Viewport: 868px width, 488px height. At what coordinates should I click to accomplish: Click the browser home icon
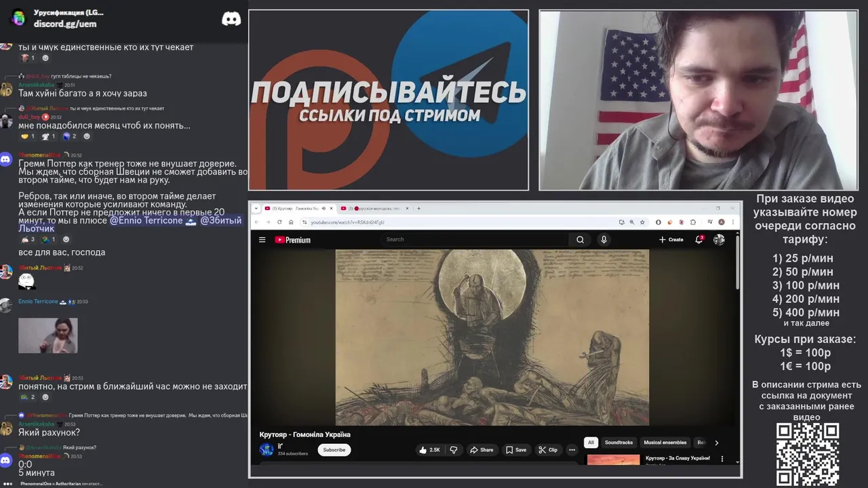(291, 222)
